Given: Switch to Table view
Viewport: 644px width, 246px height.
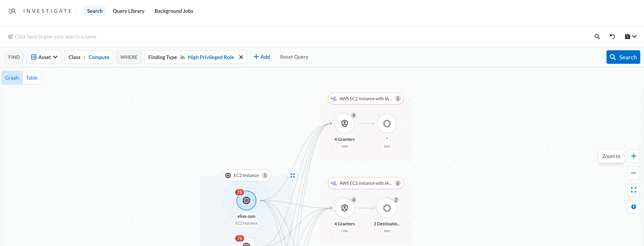Looking at the screenshot, I should (32, 78).
